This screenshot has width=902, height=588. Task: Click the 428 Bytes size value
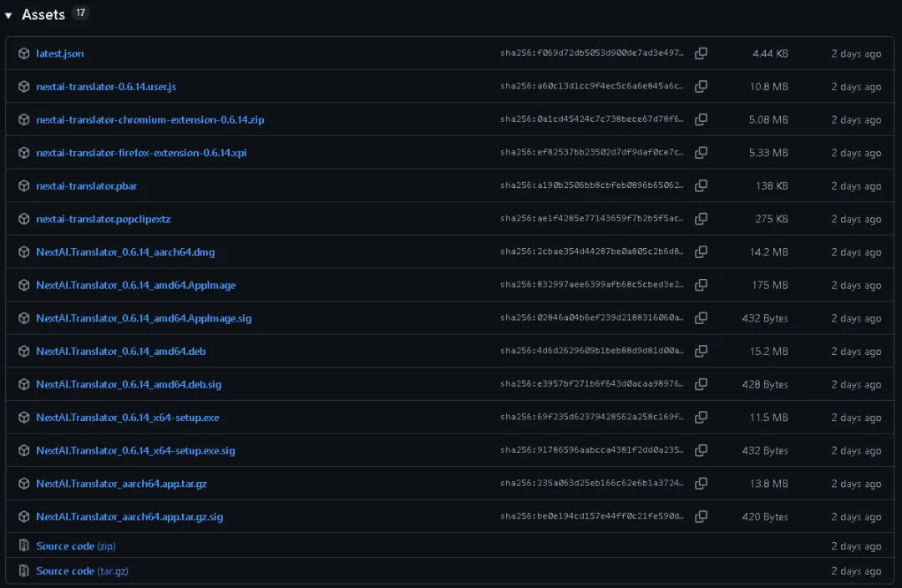[765, 384]
